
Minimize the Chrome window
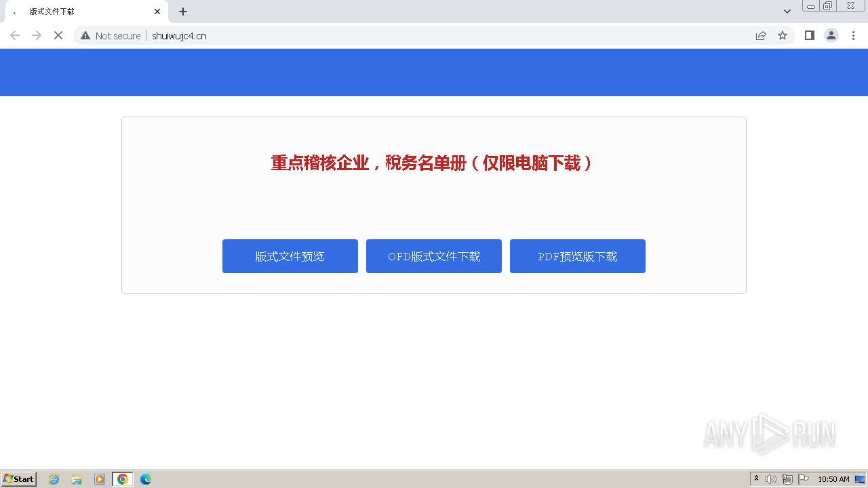pos(810,6)
